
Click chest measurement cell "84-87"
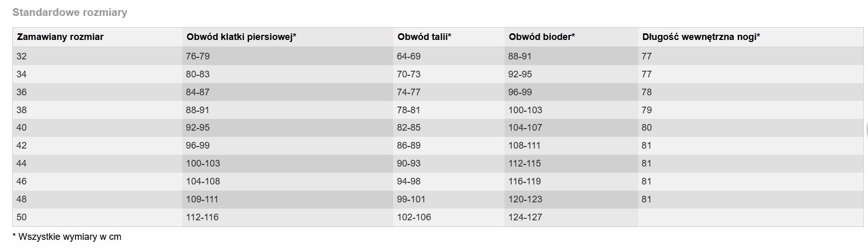click(x=198, y=92)
